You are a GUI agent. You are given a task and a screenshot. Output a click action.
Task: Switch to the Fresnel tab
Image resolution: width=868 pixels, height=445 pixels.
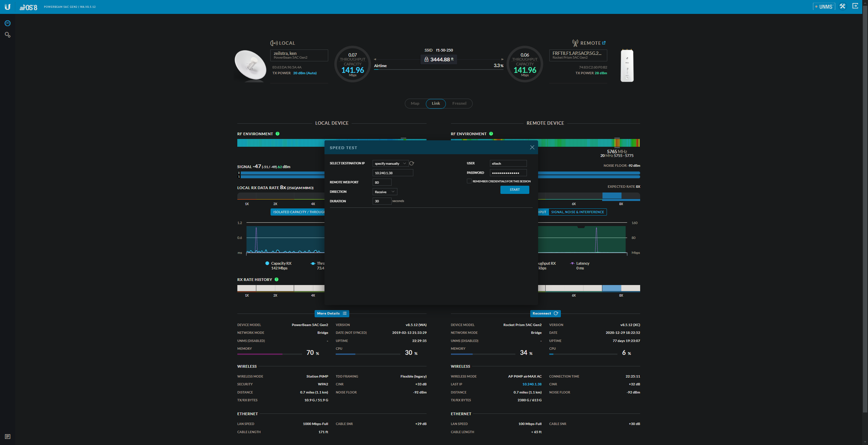tap(459, 103)
